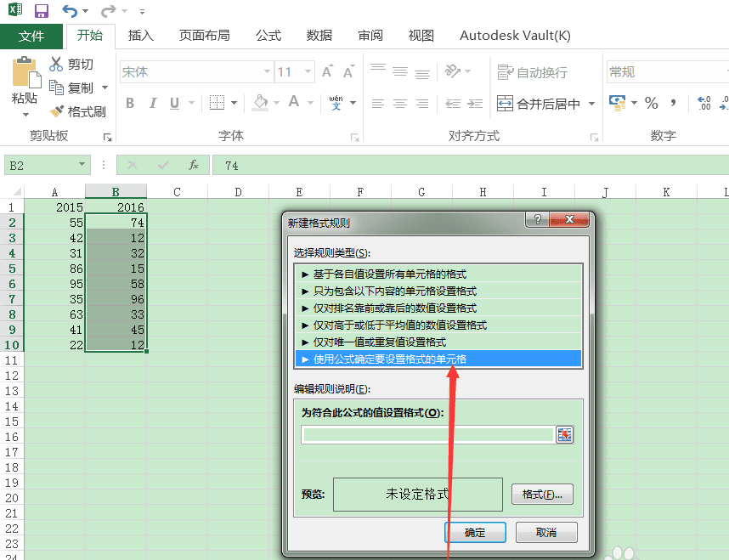Click 合并后居中 merge and center
This screenshot has width=729, height=560.
click(539, 104)
